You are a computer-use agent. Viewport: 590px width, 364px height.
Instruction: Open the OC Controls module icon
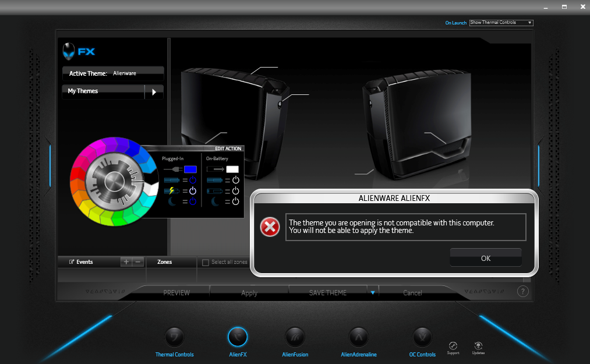tap(422, 337)
